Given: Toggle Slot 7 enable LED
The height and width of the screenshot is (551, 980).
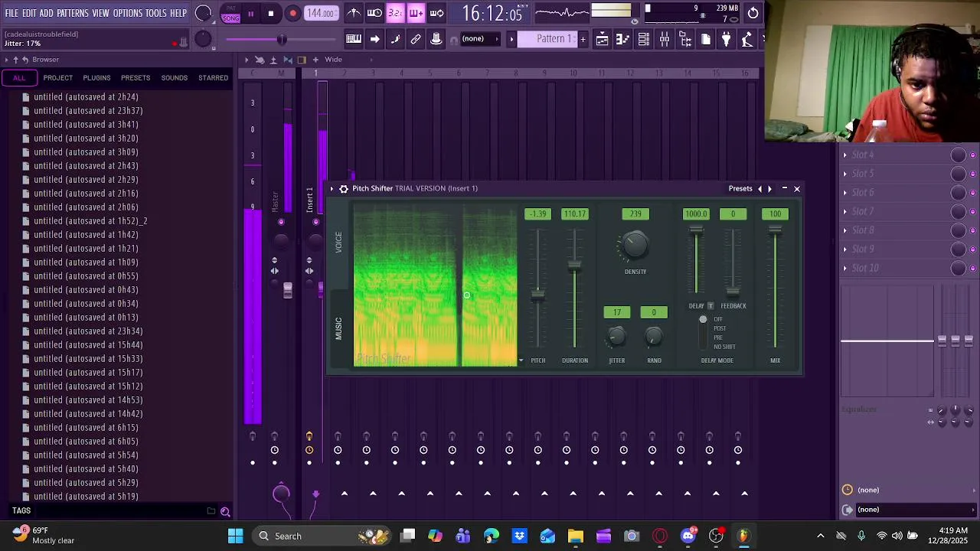Looking at the screenshot, I should click(973, 212).
